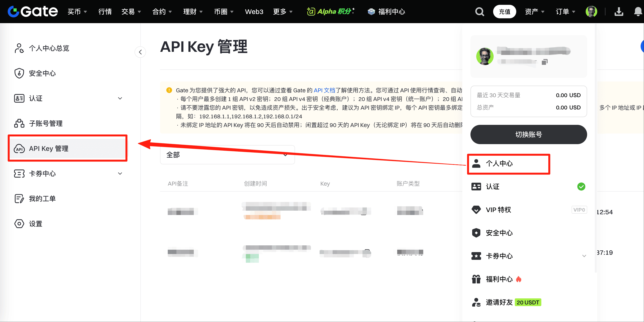Collapse the sidebar with arrow button
This screenshot has width=644, height=322.
click(x=140, y=52)
